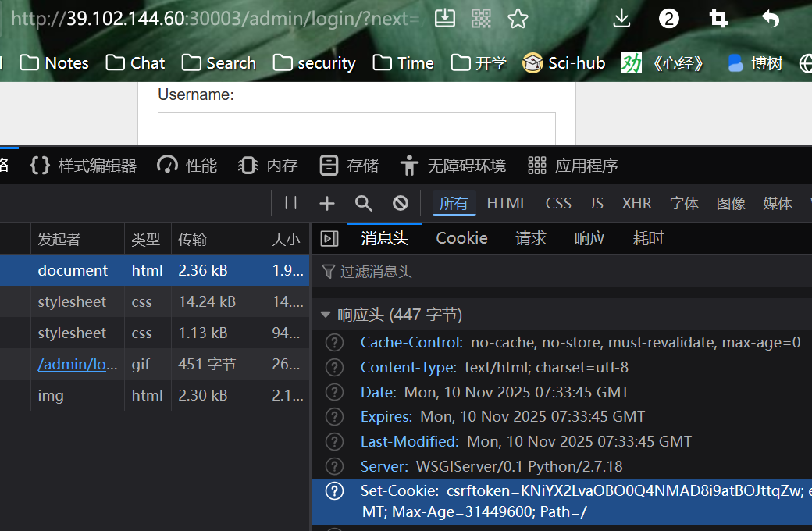Click the plus icon in network toolbar
This screenshot has width=812, height=531.
(327, 203)
